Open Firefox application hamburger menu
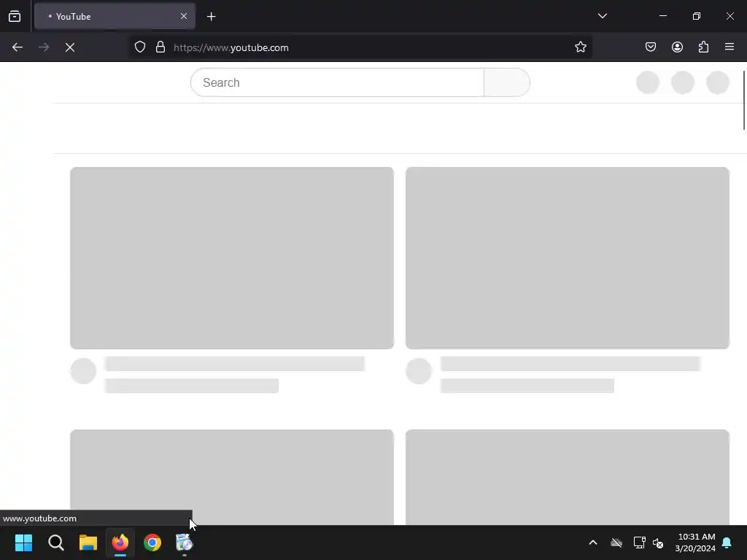747x560 pixels. (x=729, y=47)
